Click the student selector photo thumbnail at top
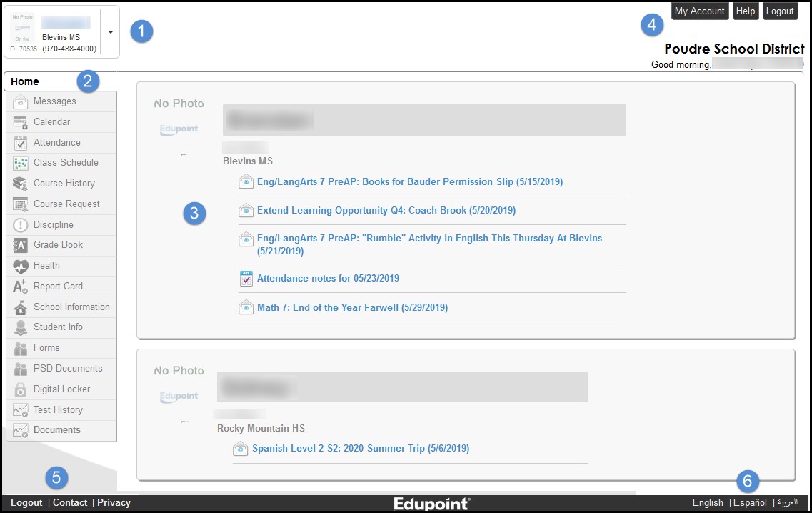Image resolution: width=812 pixels, height=513 pixels. [22, 28]
